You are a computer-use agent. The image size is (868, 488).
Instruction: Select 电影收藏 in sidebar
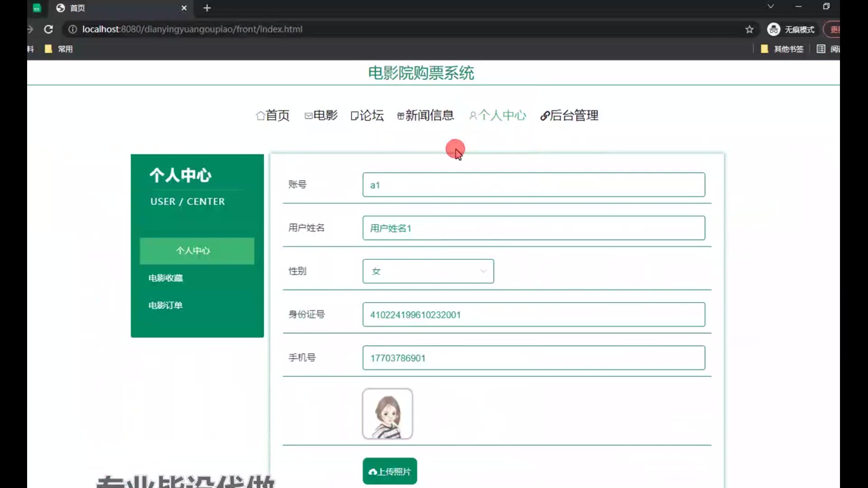[165, 278]
